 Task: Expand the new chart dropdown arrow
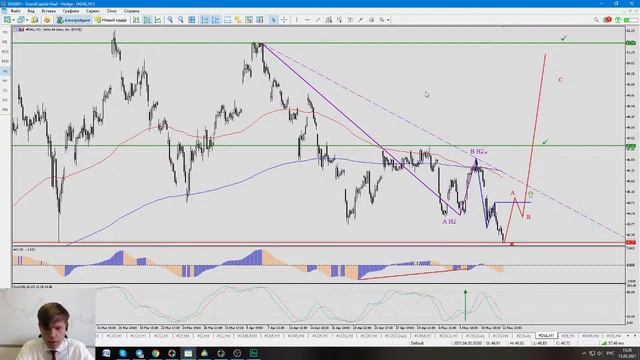13,20
